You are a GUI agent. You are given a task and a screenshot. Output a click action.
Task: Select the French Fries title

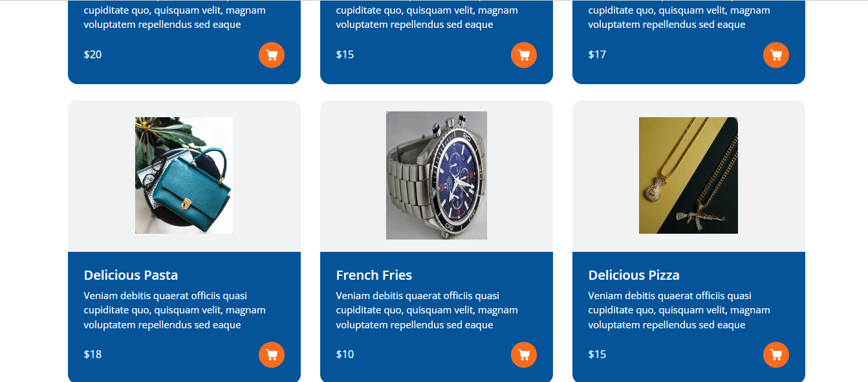click(x=374, y=275)
